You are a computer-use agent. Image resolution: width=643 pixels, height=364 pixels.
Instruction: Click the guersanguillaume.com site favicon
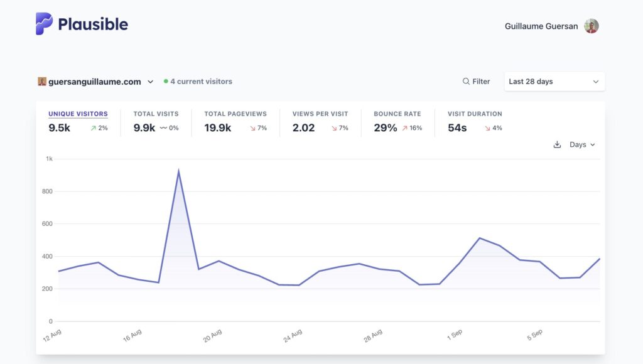click(x=42, y=82)
